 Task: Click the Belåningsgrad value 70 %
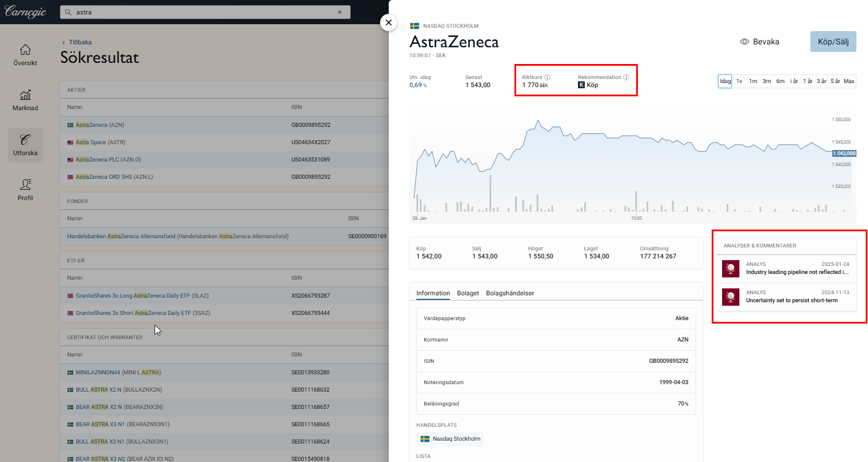(x=683, y=404)
